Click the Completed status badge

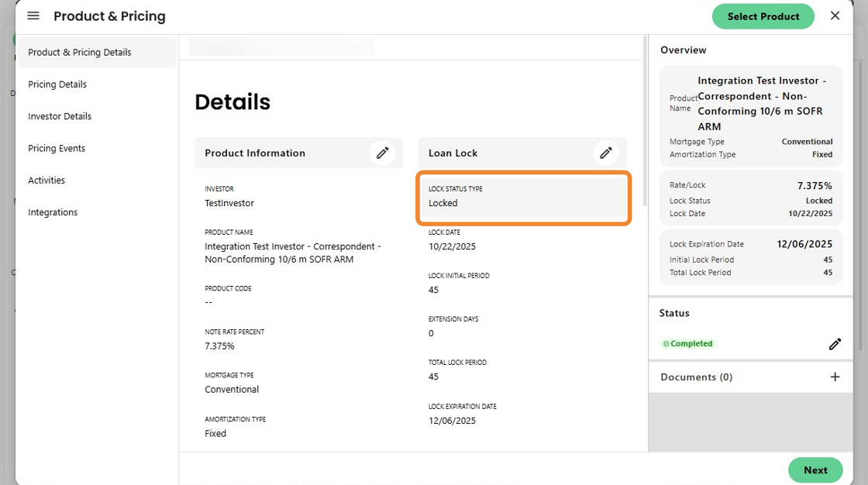click(687, 344)
